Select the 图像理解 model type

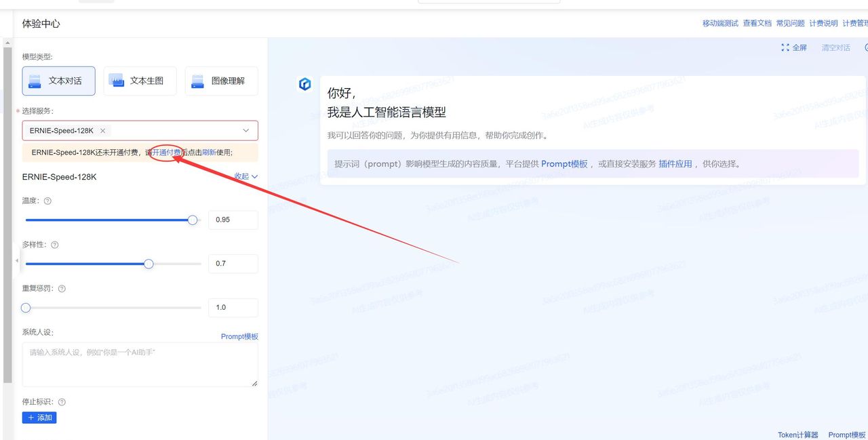tap(221, 81)
